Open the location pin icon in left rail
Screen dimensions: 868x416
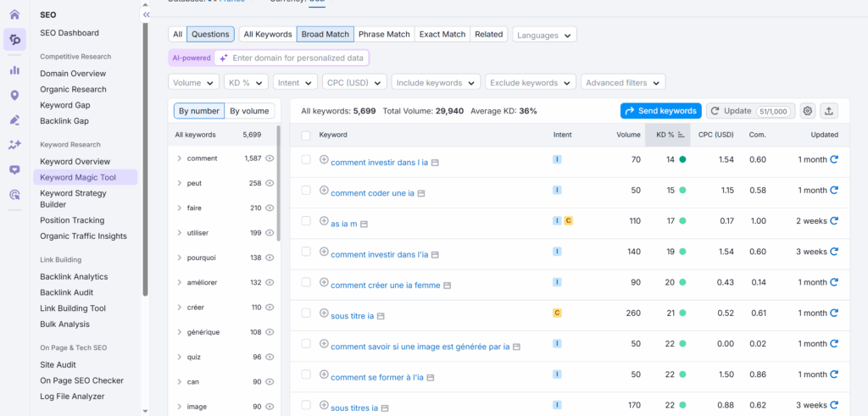14,95
